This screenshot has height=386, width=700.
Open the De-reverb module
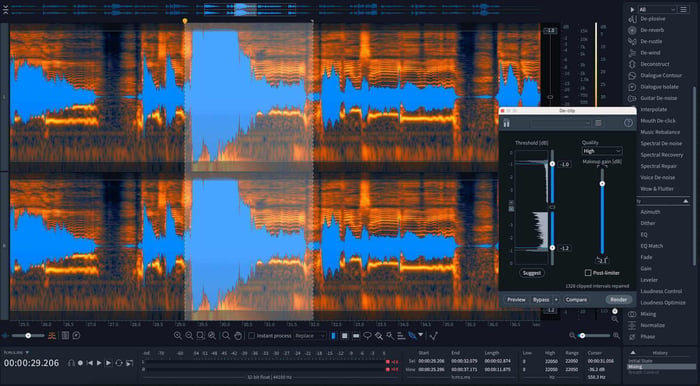click(x=653, y=30)
